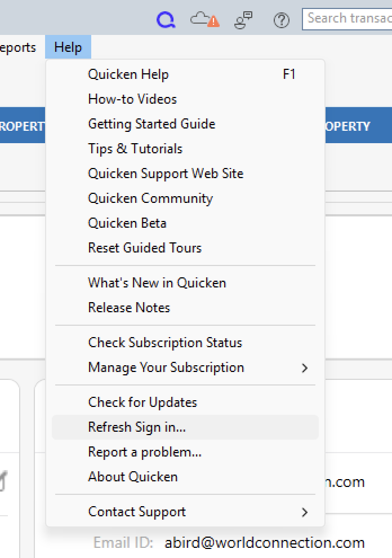Select Tips & Tutorials
Image resolution: width=392 pixels, height=558 pixels.
click(x=185, y=149)
